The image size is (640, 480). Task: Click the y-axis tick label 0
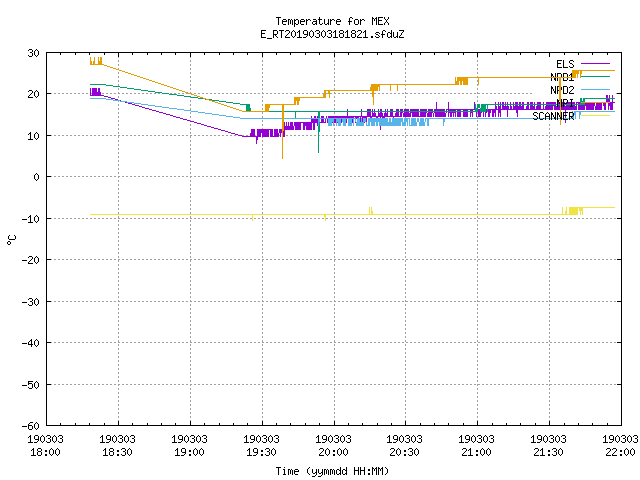[x=37, y=177]
